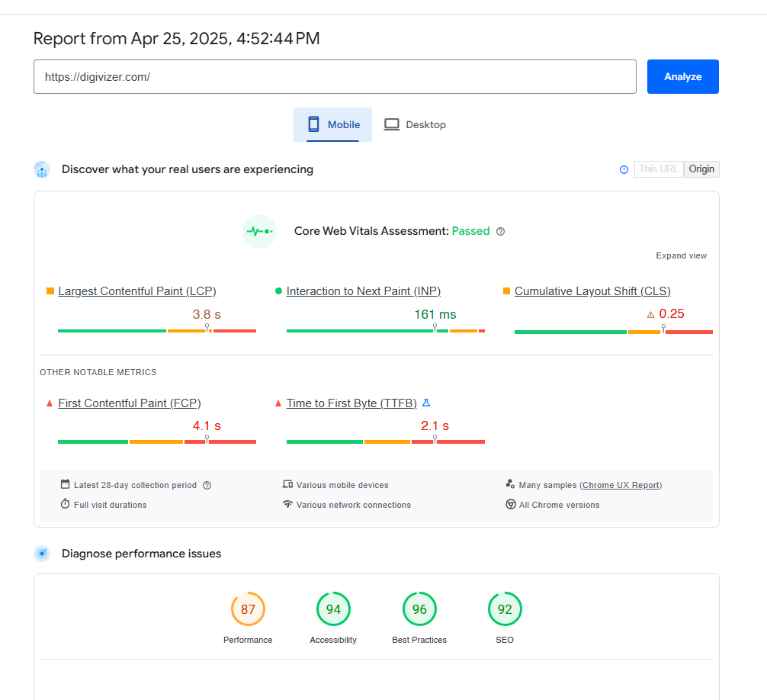The height and width of the screenshot is (700, 767).
Task: Click the 2.1 s TTFB value
Action: pos(435,426)
